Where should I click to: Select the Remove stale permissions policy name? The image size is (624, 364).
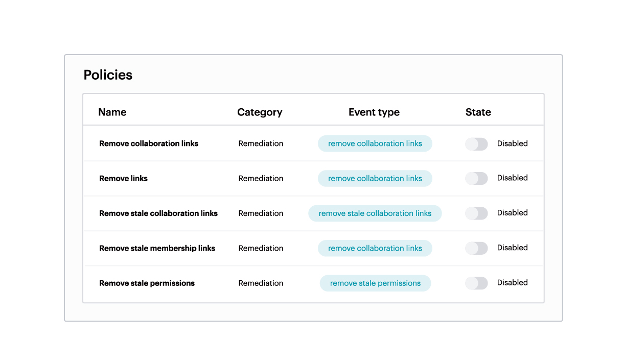[x=147, y=283]
